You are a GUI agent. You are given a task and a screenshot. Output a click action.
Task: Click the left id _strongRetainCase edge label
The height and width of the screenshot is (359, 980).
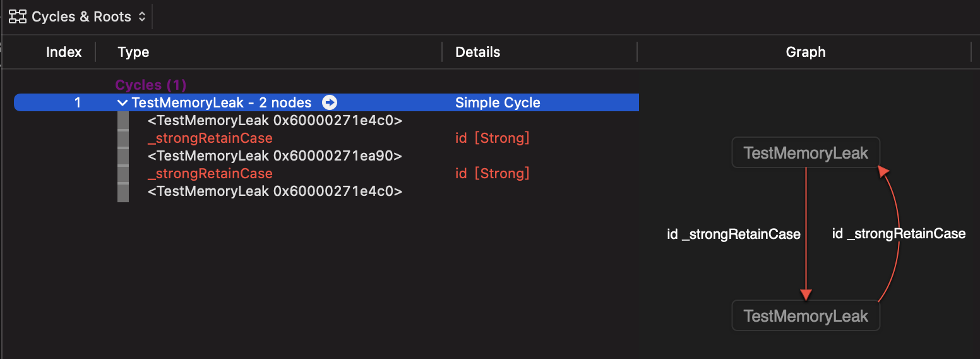[734, 234]
